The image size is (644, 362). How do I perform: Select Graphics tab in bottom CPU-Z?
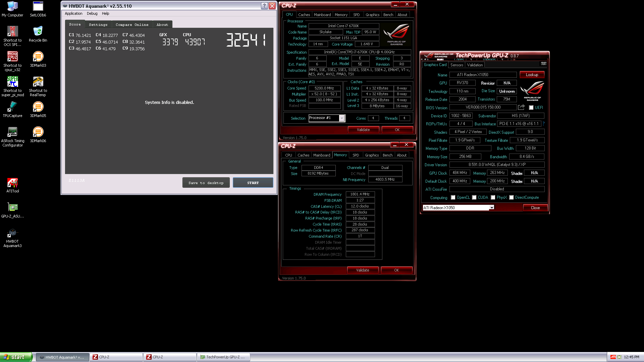pos(372,155)
